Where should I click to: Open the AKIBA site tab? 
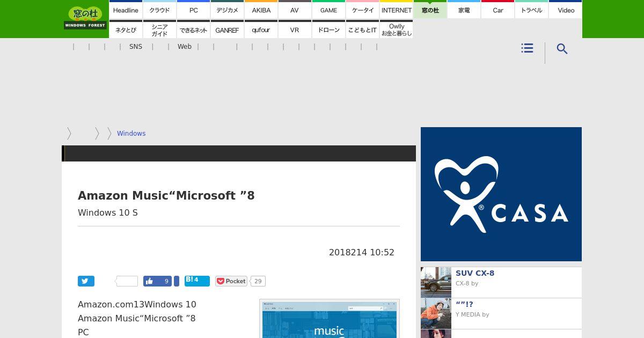pos(261,10)
